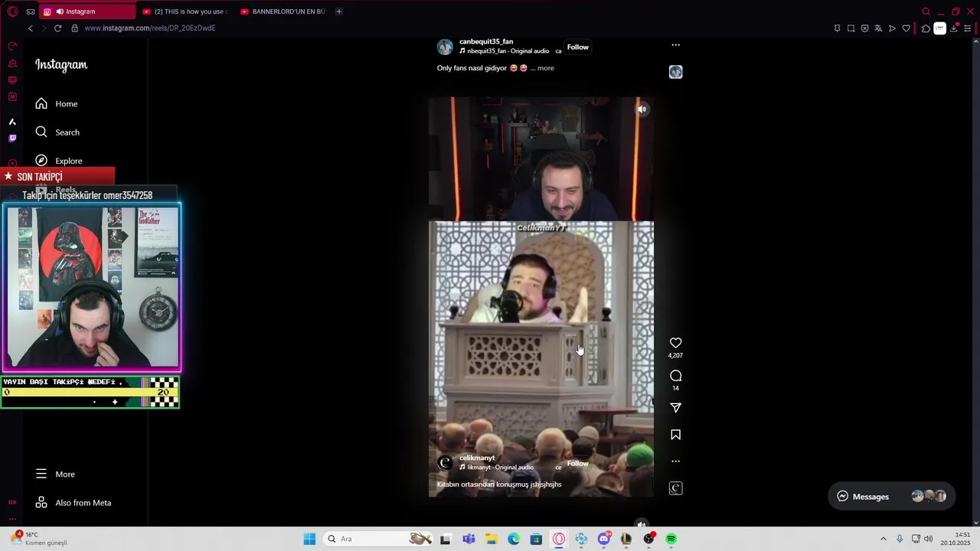Image resolution: width=980 pixels, height=551 pixels.
Task: Open the celikmanyt profile name
Action: [477, 458]
